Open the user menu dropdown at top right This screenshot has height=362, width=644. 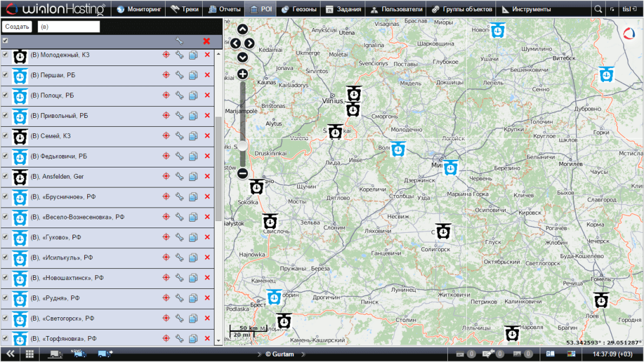pos(629,9)
